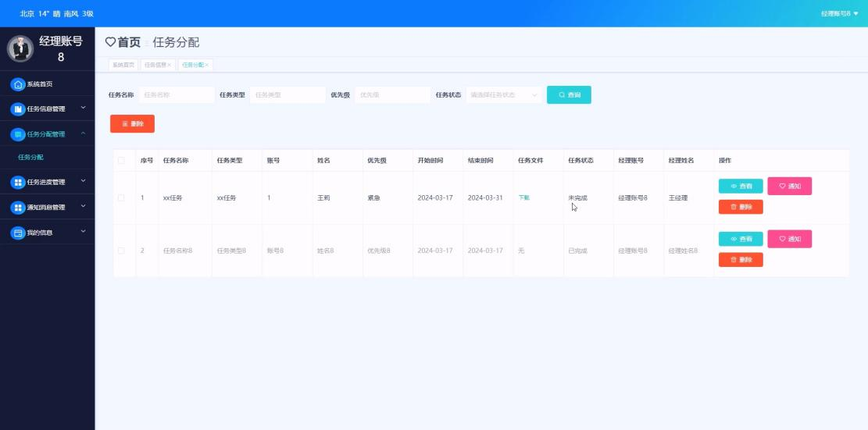
Task: Switch to the 系统首页 tab
Action: click(x=123, y=66)
